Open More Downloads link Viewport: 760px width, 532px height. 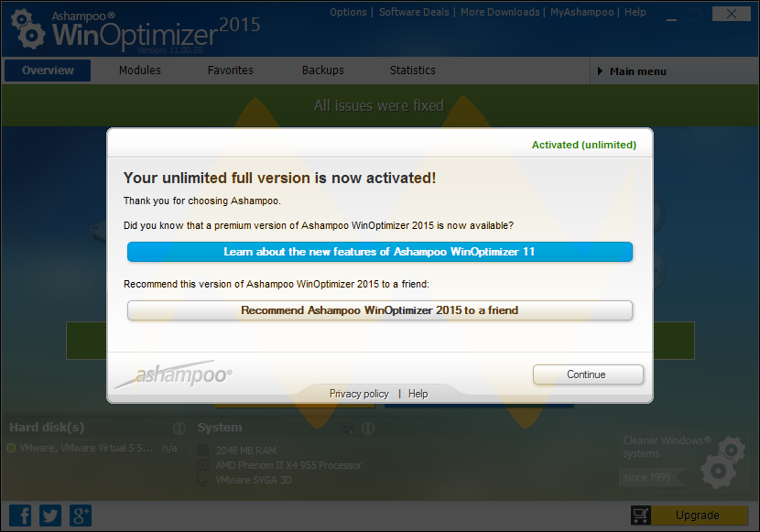pyautogui.click(x=500, y=12)
